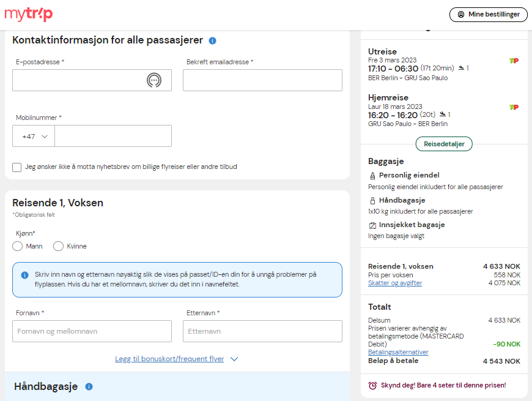Click TAP airline logo for Hjemreise flight
532x401 pixels.
pos(514,107)
